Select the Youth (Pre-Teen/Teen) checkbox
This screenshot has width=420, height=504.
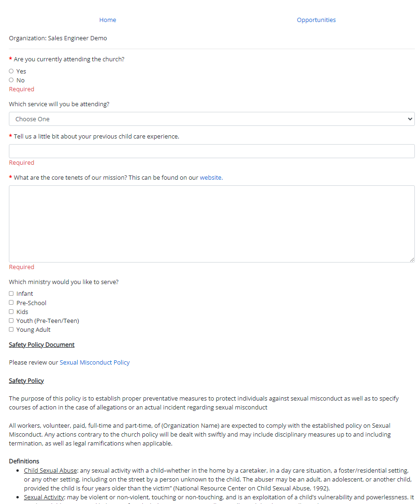(11, 321)
